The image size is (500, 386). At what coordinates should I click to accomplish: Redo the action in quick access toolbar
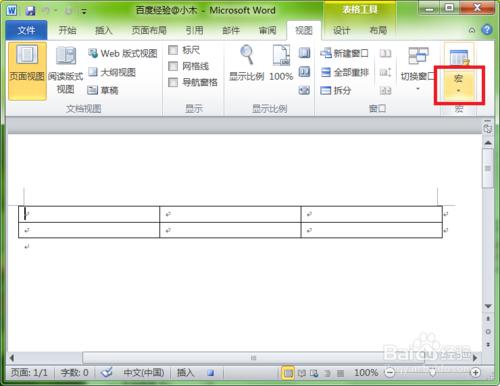point(69,11)
